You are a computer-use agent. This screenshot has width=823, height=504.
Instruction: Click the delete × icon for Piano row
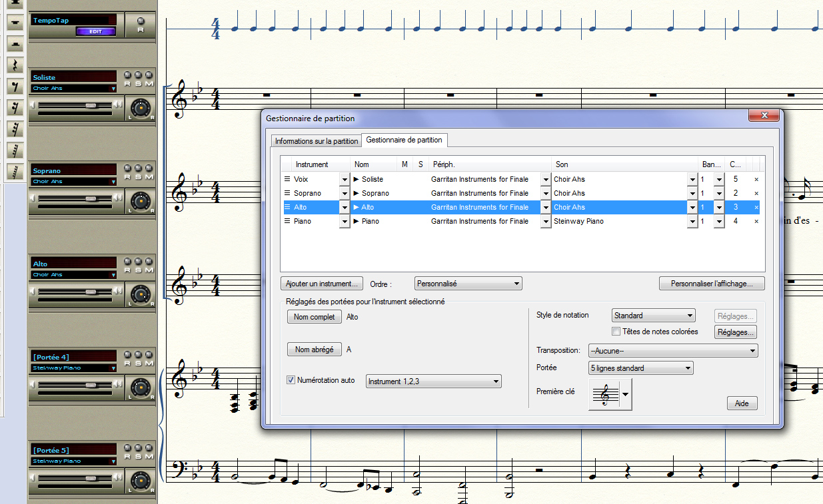click(x=756, y=221)
